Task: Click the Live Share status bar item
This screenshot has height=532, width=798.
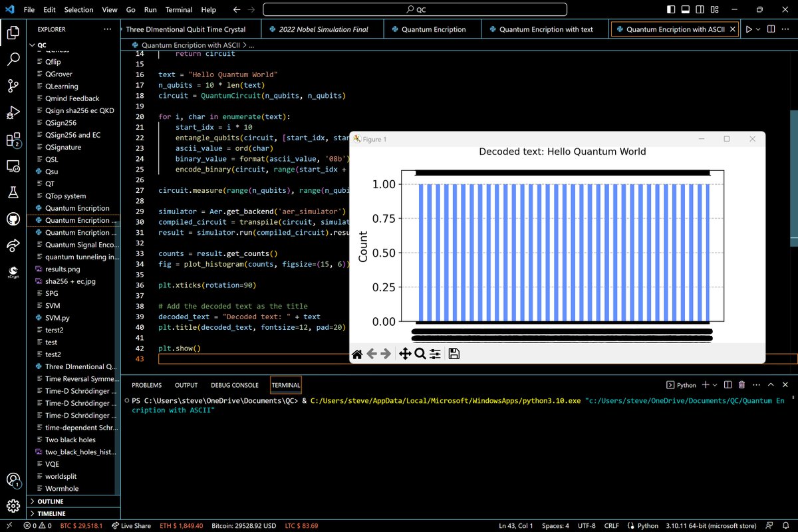Action: pos(131,526)
